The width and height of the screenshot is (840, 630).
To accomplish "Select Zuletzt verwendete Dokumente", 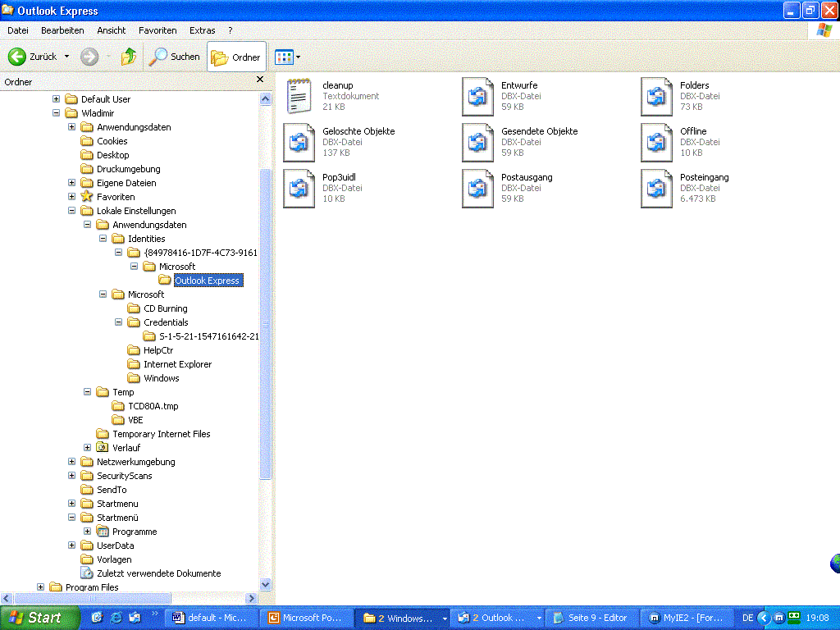I will click(x=151, y=573).
